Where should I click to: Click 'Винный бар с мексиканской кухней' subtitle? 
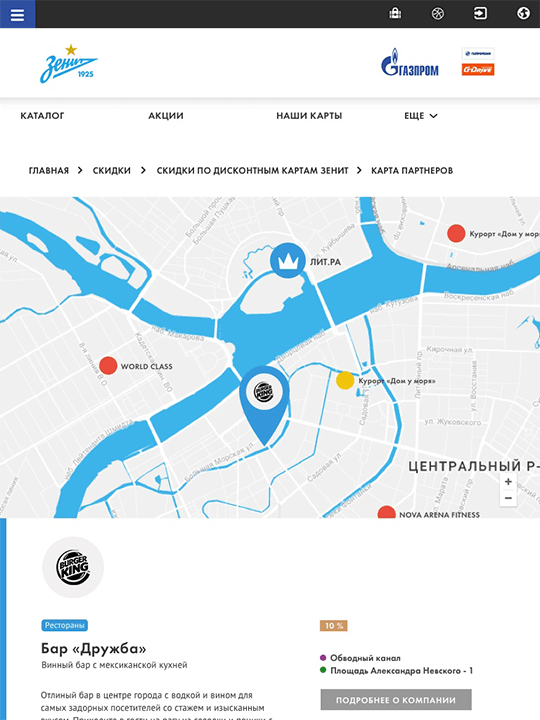coord(114,665)
